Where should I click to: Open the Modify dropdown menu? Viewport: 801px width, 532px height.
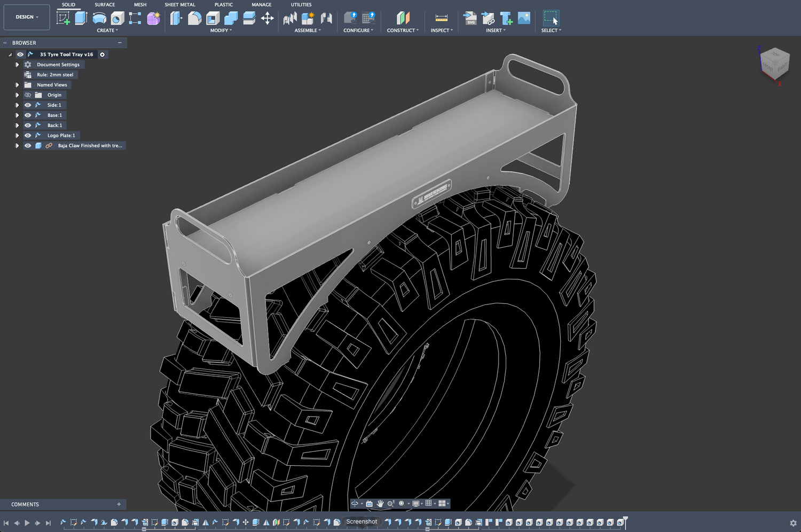pyautogui.click(x=221, y=30)
